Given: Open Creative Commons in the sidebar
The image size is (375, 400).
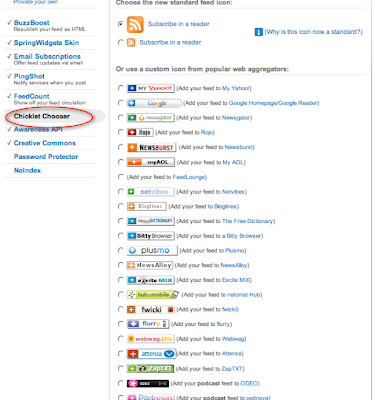Looking at the screenshot, I should pyautogui.click(x=45, y=143).
